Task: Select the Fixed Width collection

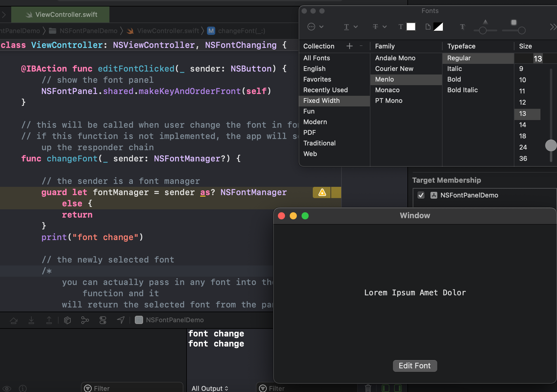Action: pos(334,101)
